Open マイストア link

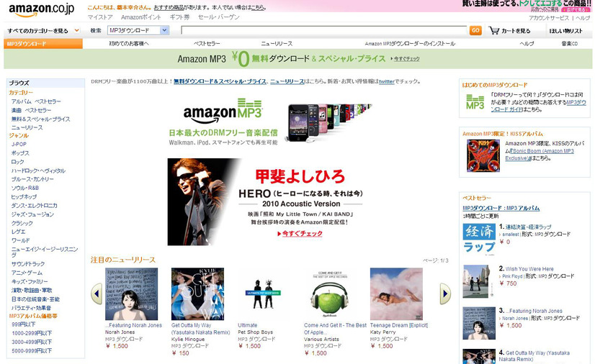[100, 17]
